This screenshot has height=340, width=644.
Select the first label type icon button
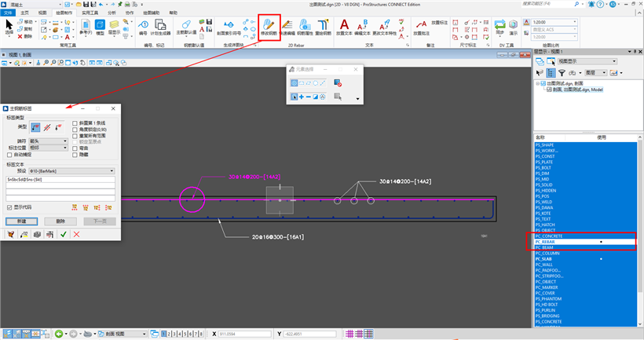[35, 126]
